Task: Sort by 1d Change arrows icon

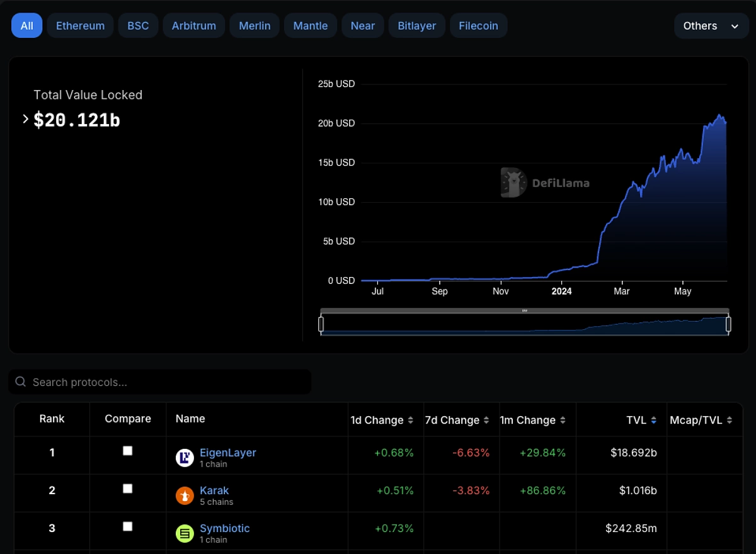Action: 411,421
